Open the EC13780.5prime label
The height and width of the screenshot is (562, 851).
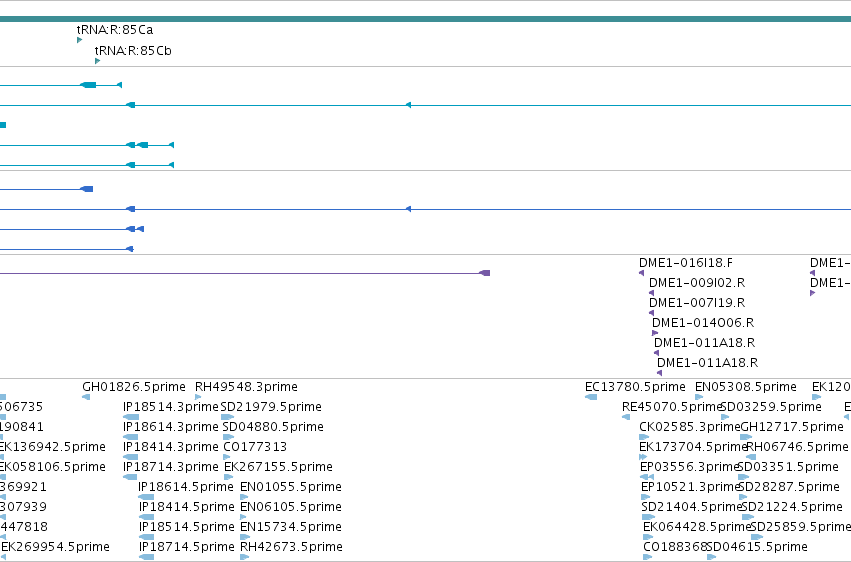[635, 387]
